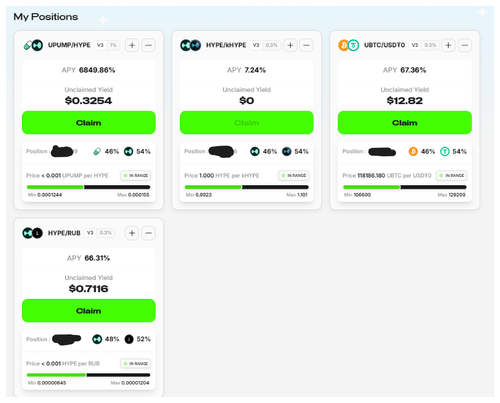Click the plus icon on HYPE/kHYPE card
Image resolution: width=500 pixels, height=403 pixels.
[x=290, y=45]
